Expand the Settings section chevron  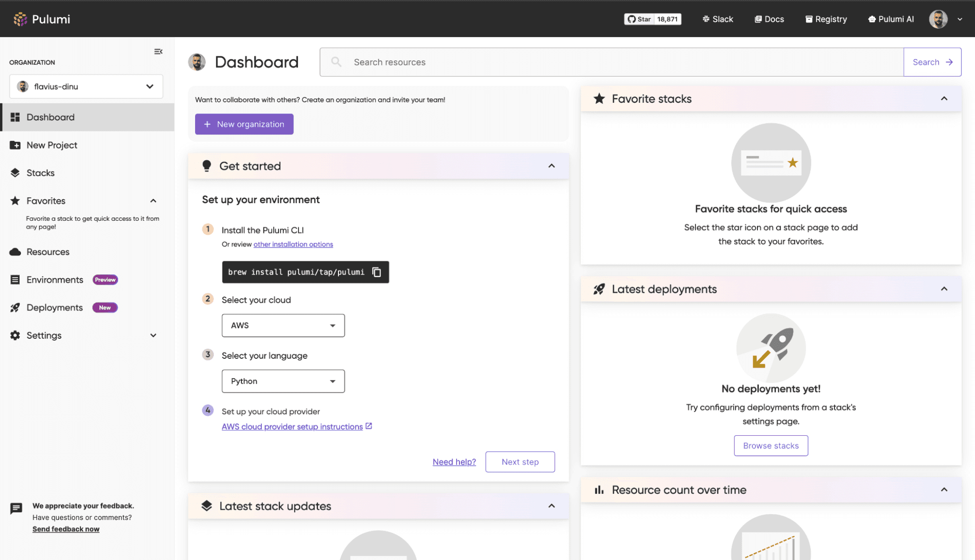click(x=153, y=335)
